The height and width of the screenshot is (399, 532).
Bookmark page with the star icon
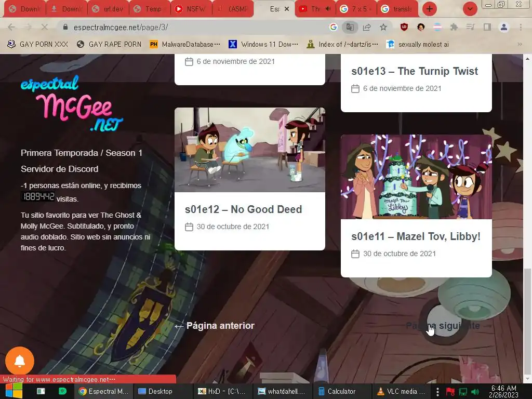383,27
